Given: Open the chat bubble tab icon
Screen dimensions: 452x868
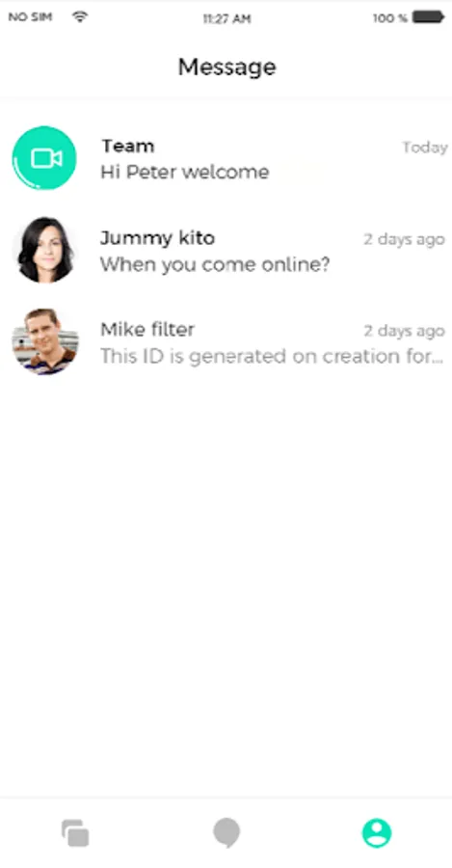Looking at the screenshot, I should click(226, 833).
